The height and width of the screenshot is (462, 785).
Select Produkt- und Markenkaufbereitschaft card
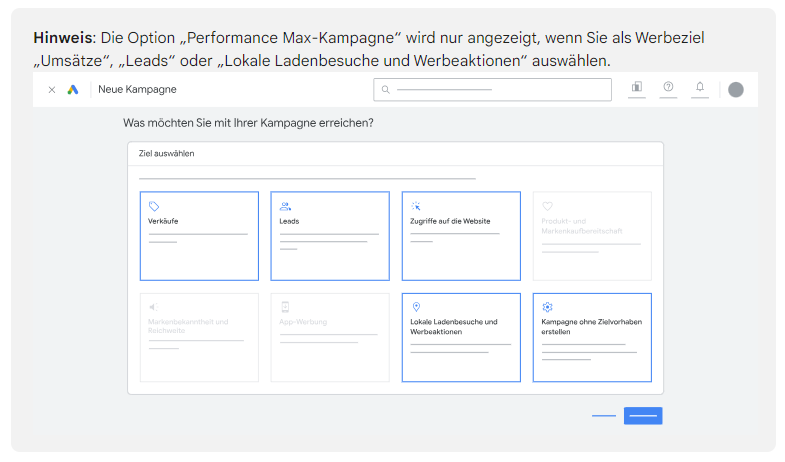[x=592, y=236]
